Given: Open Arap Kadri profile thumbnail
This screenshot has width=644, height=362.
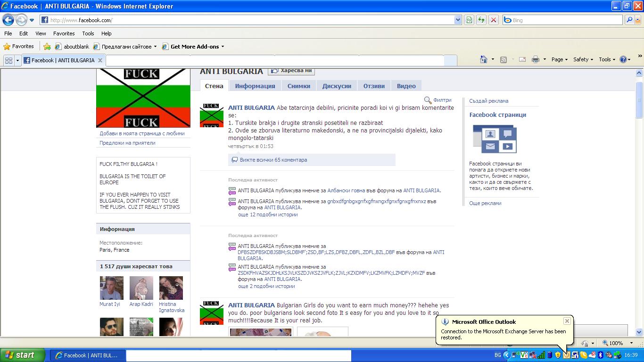Looking at the screenshot, I should [x=141, y=288].
